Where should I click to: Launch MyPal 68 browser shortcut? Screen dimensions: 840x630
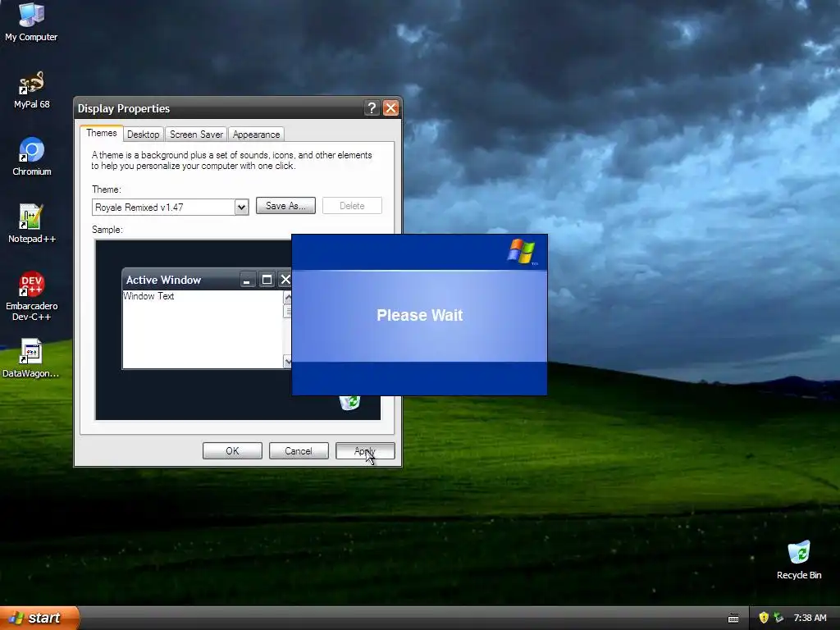point(31,89)
